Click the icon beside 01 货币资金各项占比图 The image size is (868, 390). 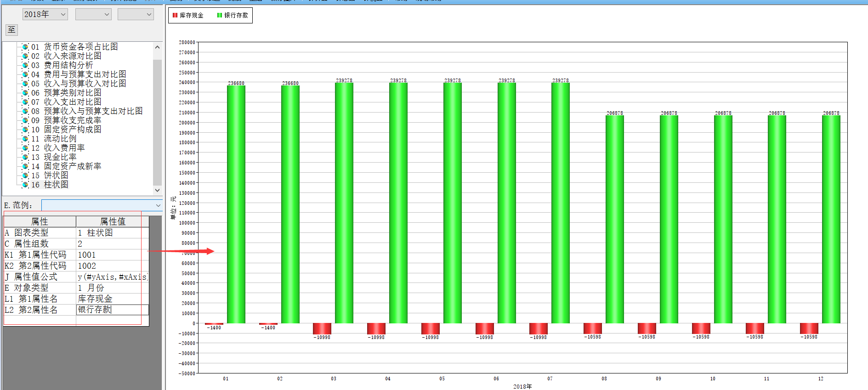[25, 47]
